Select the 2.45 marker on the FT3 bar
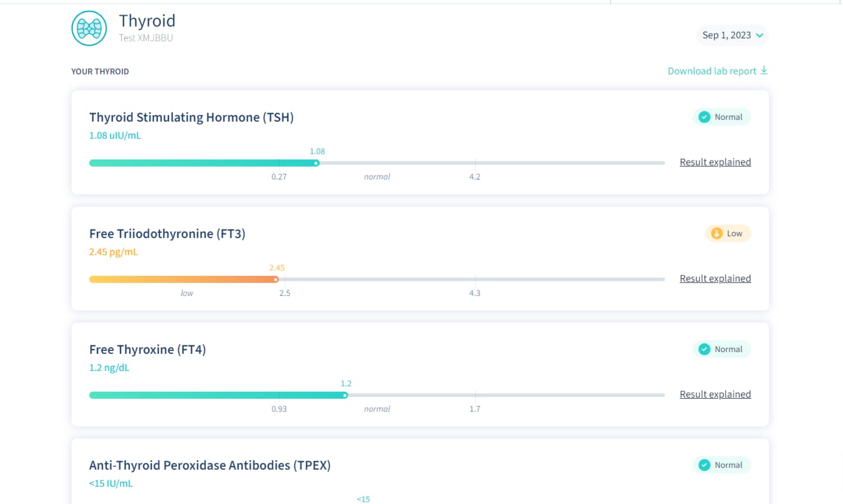 coord(276,279)
